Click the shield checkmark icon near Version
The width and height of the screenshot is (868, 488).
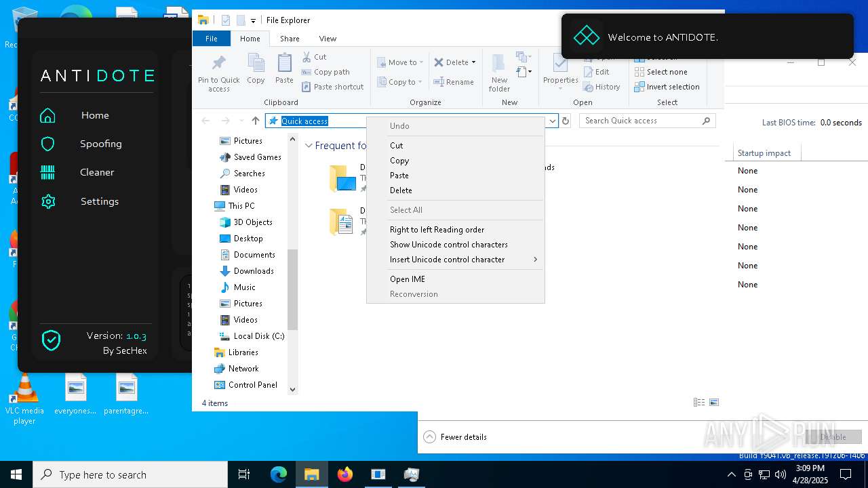click(52, 340)
